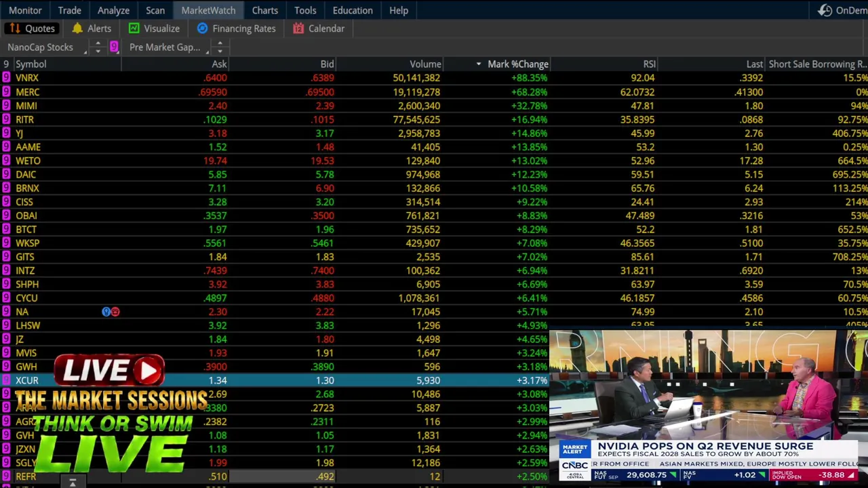The width and height of the screenshot is (868, 488).
Task: Click the magenta 9 icon beside DAIC
Action: [6, 174]
